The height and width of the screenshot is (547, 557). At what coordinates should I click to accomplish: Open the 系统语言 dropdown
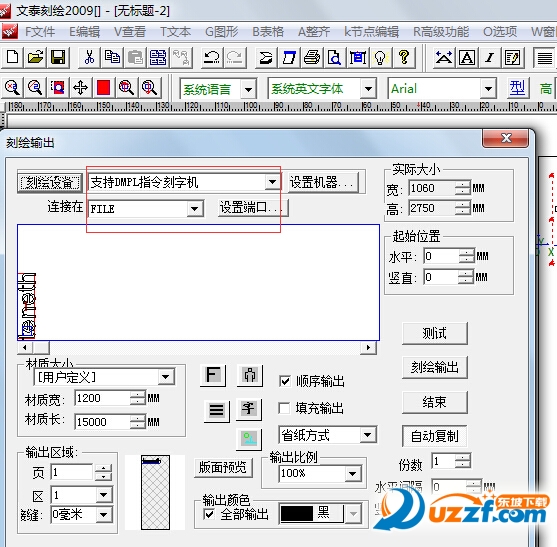pyautogui.click(x=248, y=89)
